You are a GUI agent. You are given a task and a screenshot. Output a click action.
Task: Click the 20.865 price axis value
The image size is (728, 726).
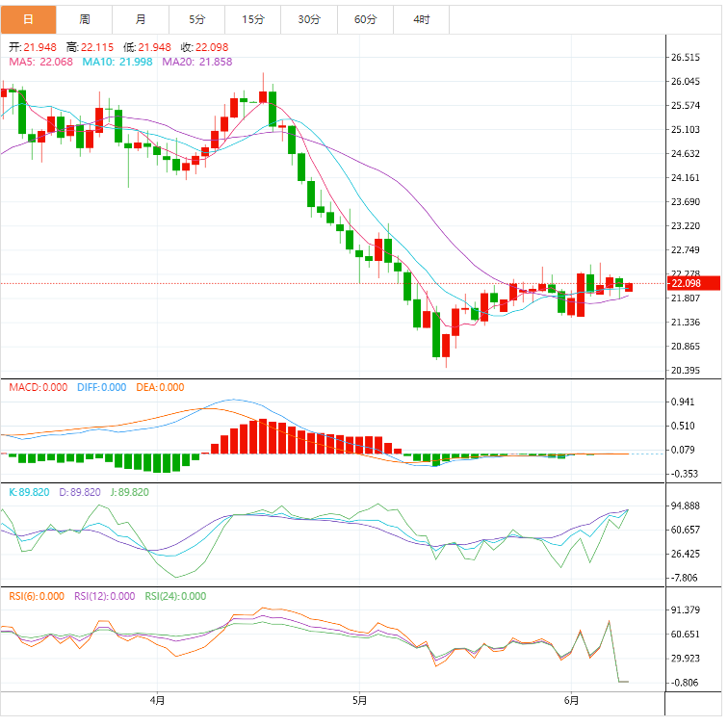(686, 347)
